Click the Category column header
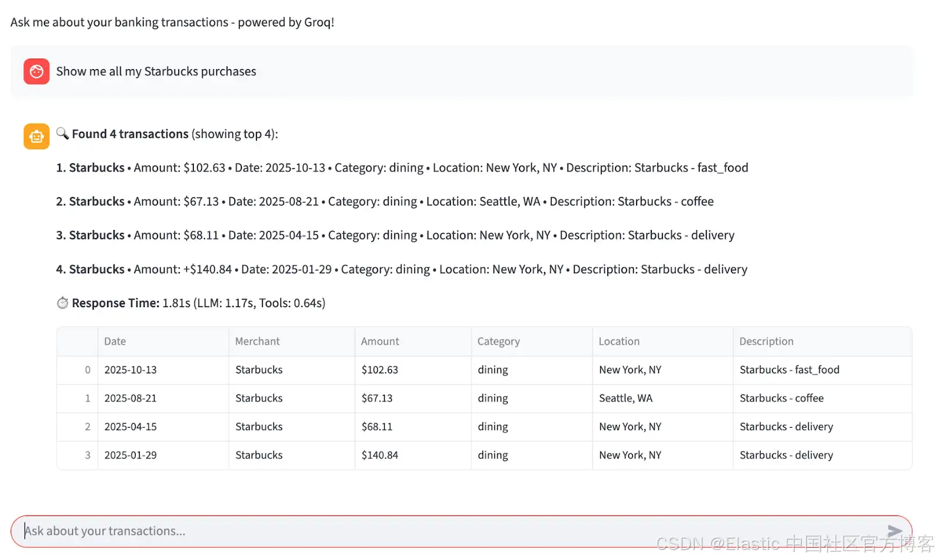The height and width of the screenshot is (560, 937). (x=532, y=342)
